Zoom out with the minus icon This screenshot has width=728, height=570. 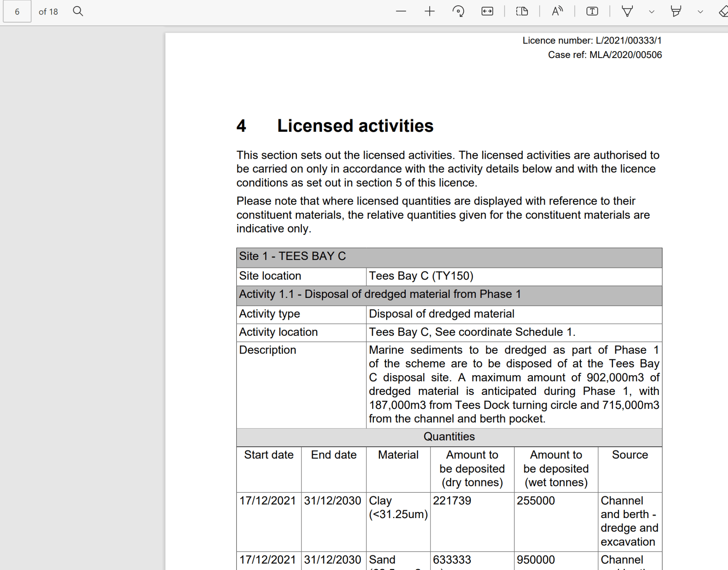401,11
